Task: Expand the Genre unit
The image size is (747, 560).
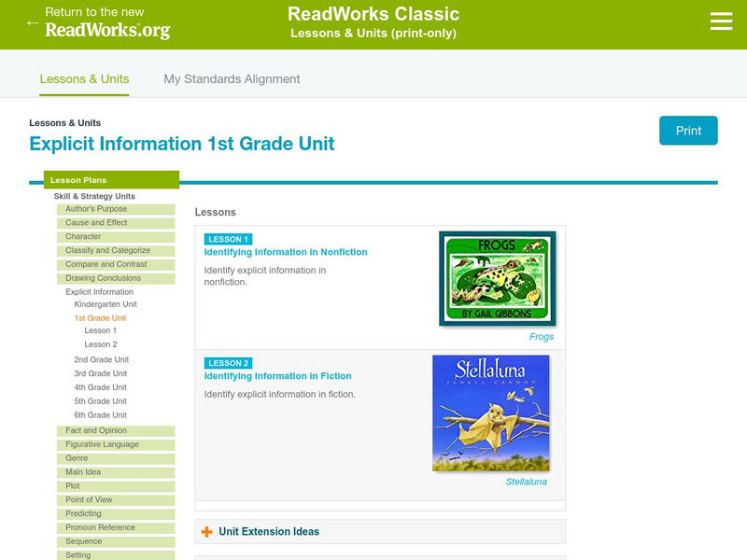Action: tap(116, 458)
